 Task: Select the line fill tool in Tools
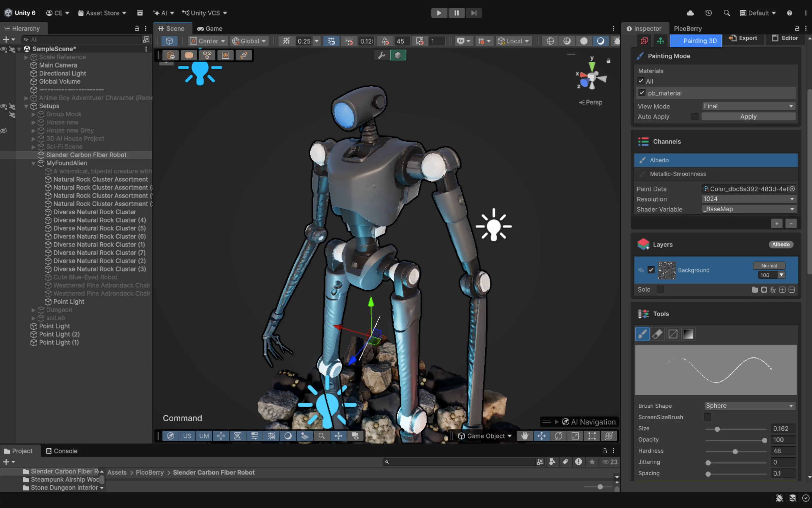[673, 334]
